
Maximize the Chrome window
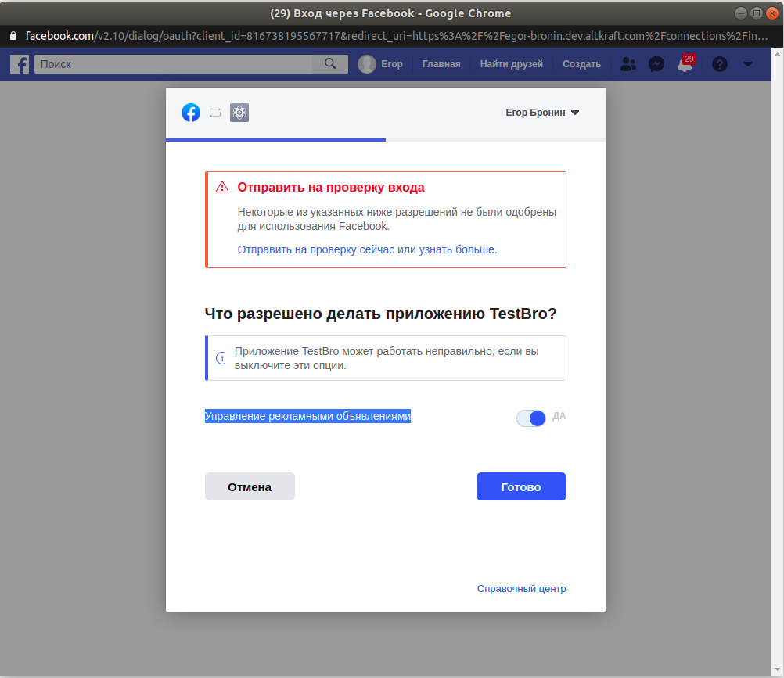coord(757,13)
